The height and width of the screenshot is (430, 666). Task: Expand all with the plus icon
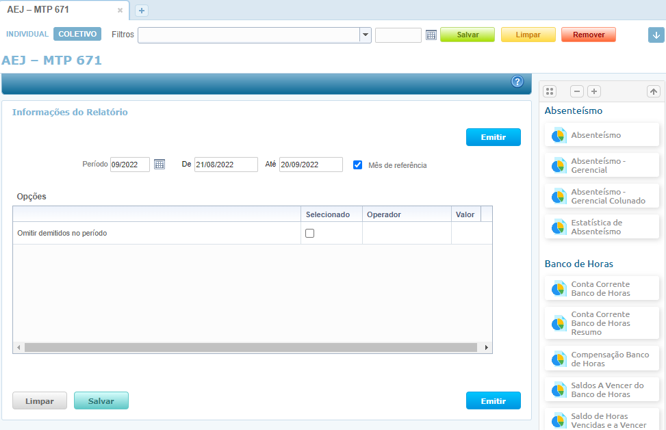point(594,91)
